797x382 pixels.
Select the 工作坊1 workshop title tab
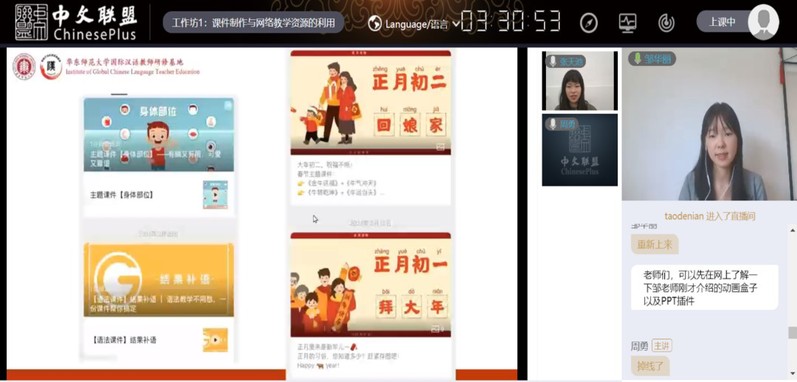point(253,22)
